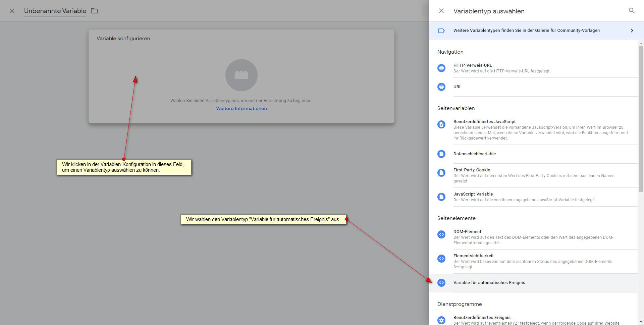Viewport: 644px width, 325px height.
Task: Click the Community-Vorlagen gallery banner text
Action: pyautogui.click(x=526, y=31)
